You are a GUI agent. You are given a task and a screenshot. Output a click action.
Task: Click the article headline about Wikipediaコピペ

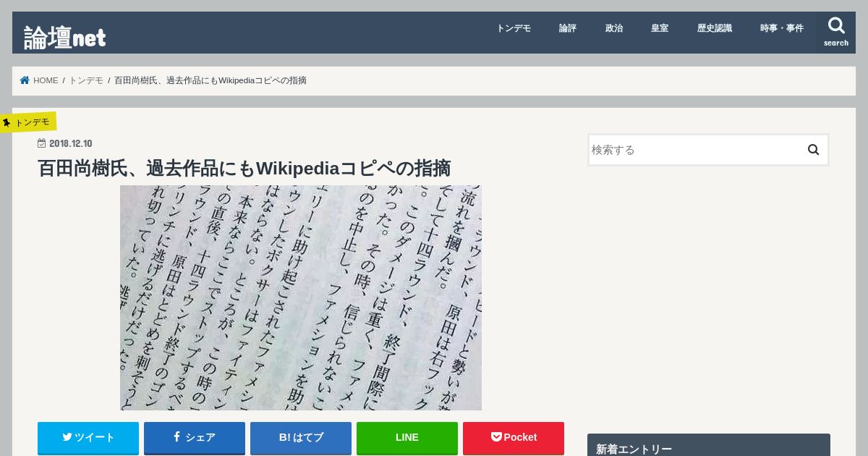point(244,169)
